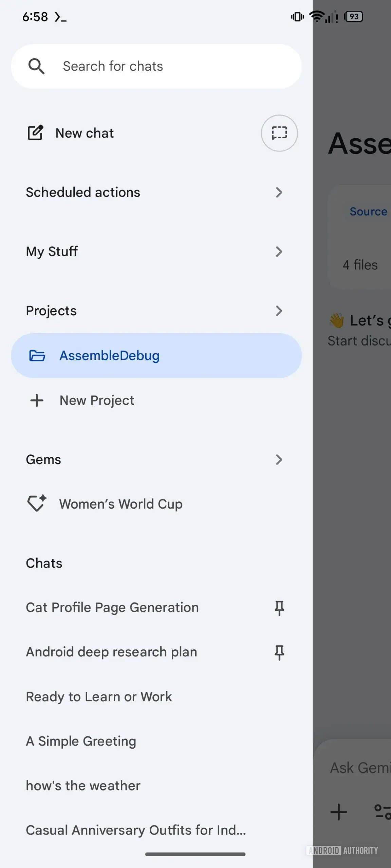Open temporary chat dashed bubble icon
The height and width of the screenshot is (868, 391).
coord(279,133)
